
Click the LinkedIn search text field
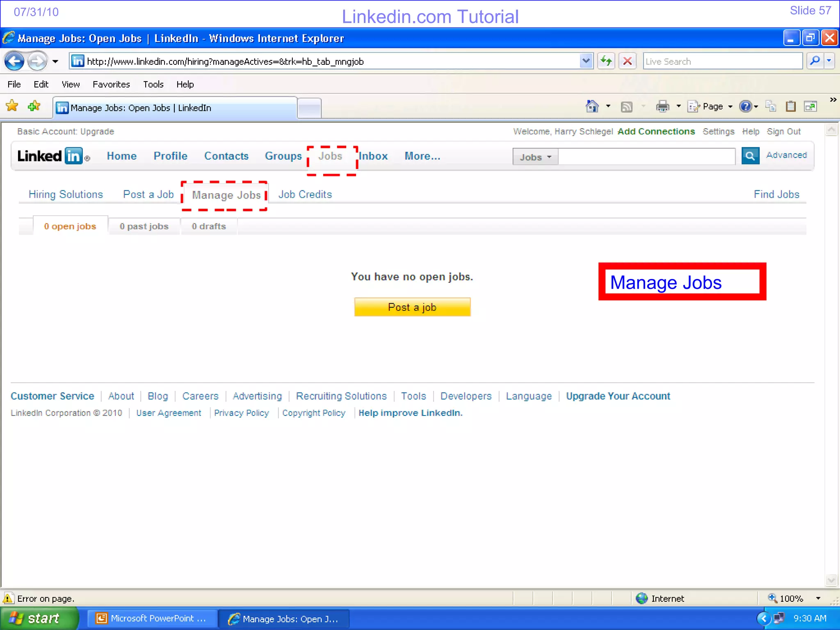pos(647,157)
